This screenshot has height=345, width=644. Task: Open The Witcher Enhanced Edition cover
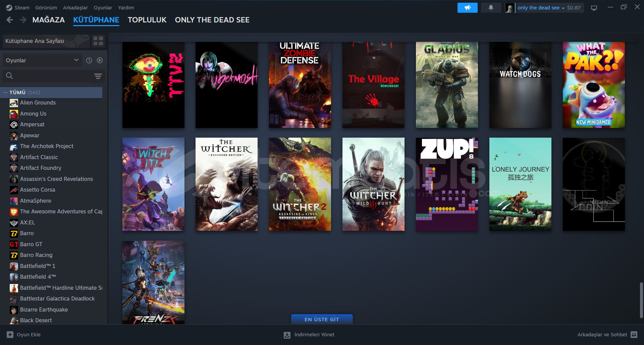(x=226, y=184)
